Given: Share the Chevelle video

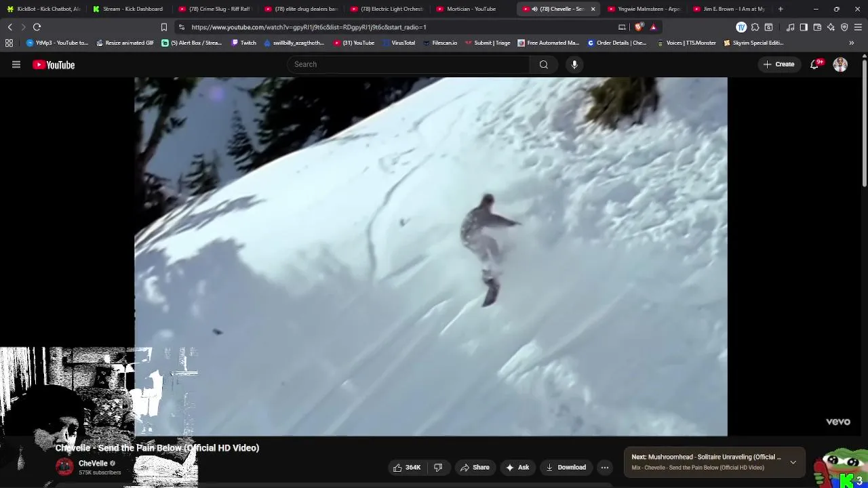Looking at the screenshot, I should pyautogui.click(x=475, y=467).
